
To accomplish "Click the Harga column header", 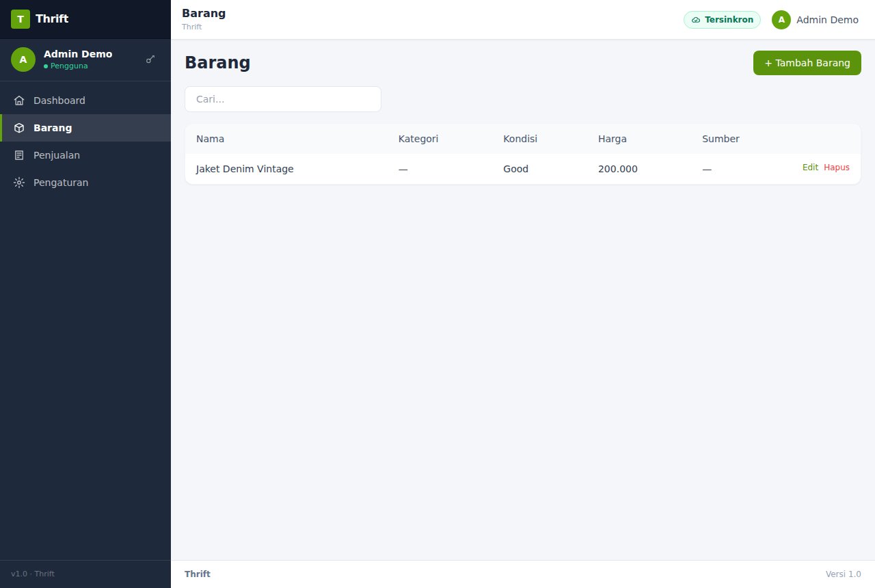I will [612, 139].
